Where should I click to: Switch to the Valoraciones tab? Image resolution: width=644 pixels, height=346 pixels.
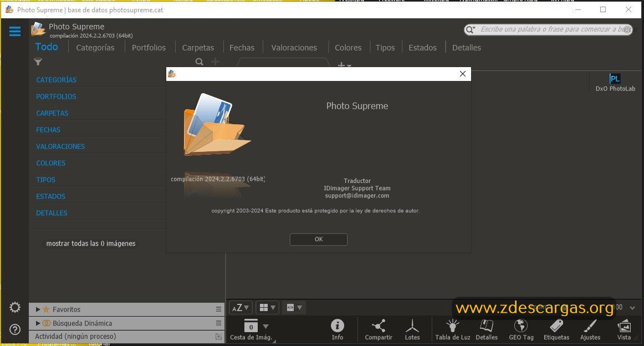click(294, 48)
